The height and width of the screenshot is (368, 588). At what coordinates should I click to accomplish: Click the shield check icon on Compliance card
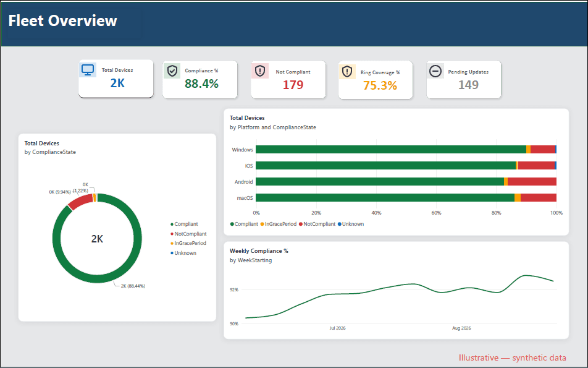(x=172, y=71)
